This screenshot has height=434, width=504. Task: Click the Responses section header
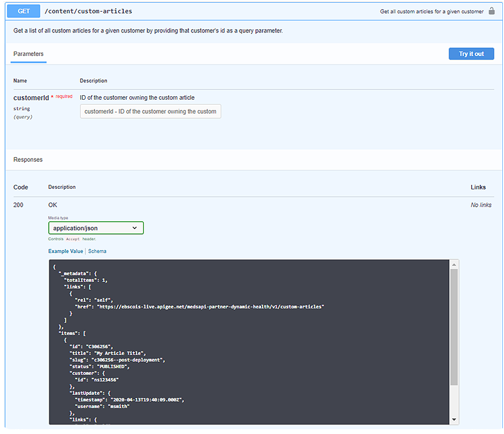pos(28,160)
